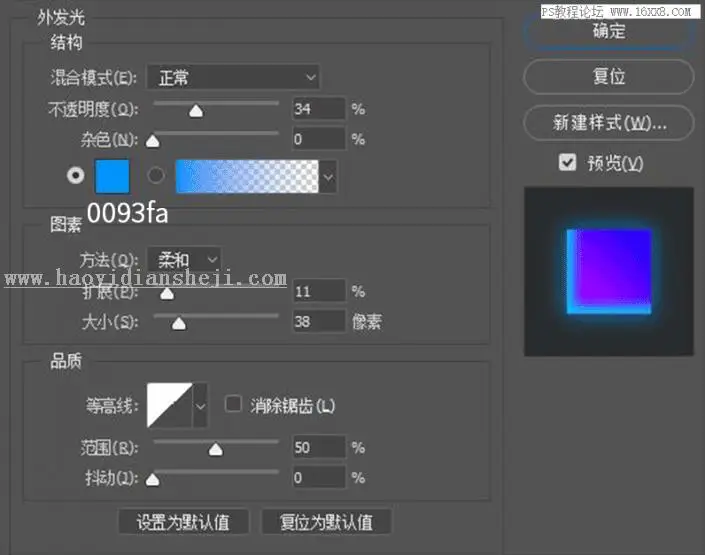Open the blue glow color swatch
The width and height of the screenshot is (705, 555).
[112, 176]
